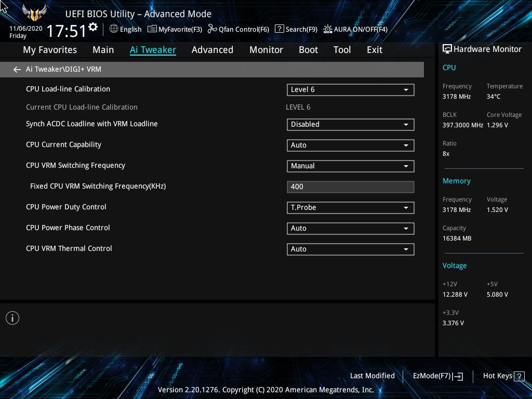The width and height of the screenshot is (532, 399).
Task: Switch to the Advanced tab
Action: point(212,50)
